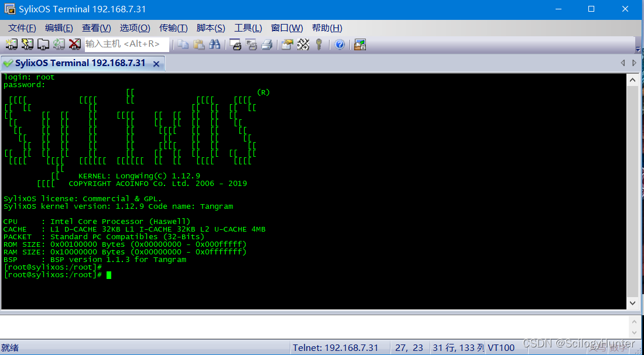
Task: Click the Connect in Tab icon
Action: pos(43,44)
